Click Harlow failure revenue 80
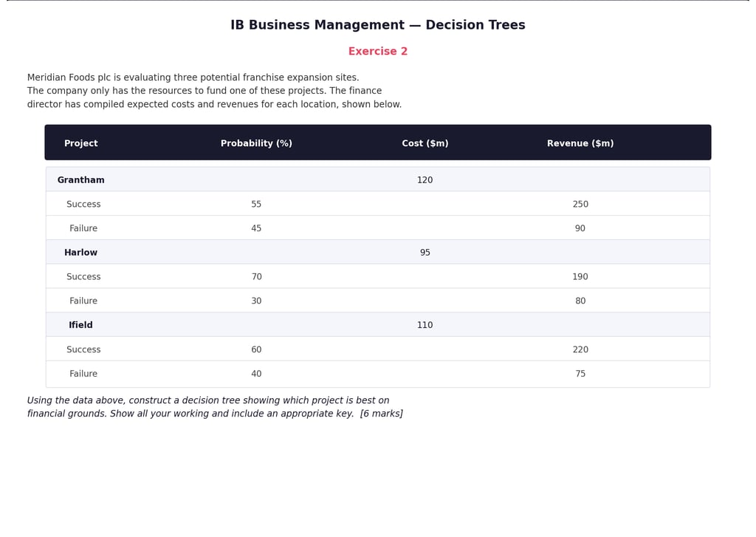Screen dimensions: 756x537 tap(580, 301)
